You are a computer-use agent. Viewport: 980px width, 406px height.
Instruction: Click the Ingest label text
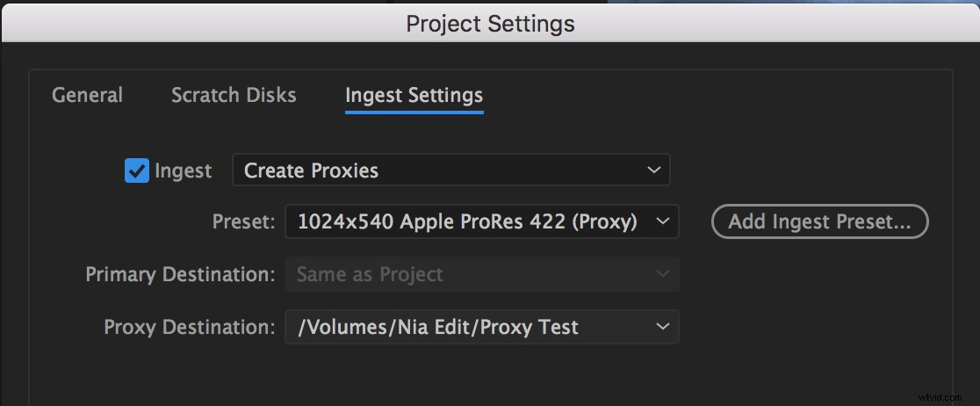pos(184,170)
